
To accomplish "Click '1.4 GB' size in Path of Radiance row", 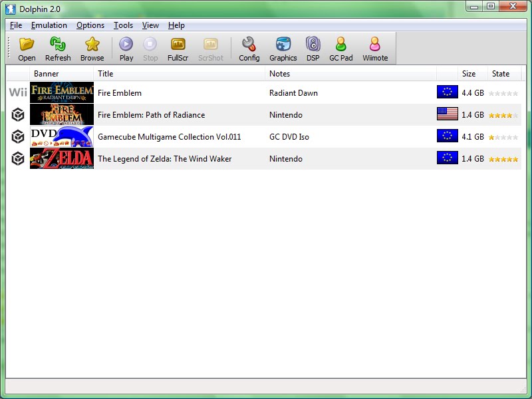I will 473,115.
